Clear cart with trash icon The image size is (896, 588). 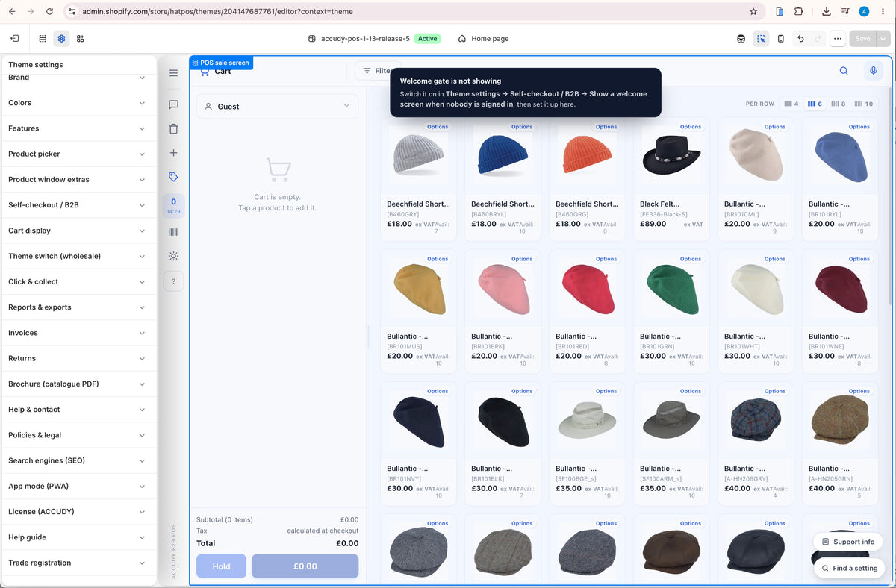[173, 129]
